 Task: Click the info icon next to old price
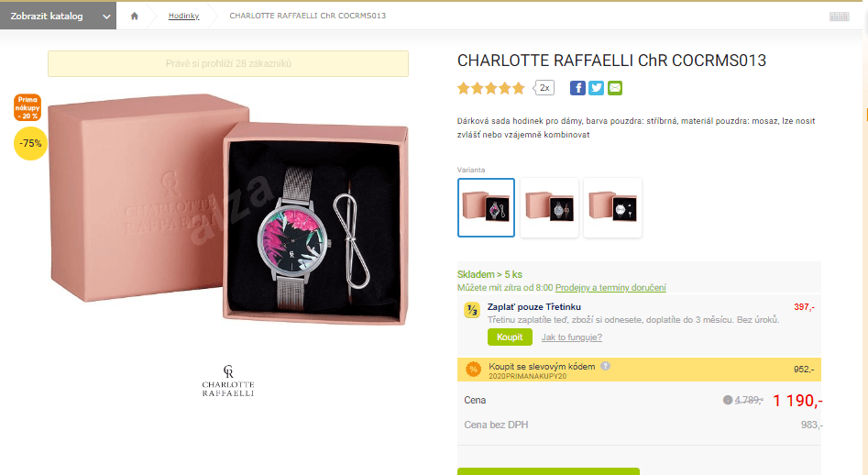728,400
